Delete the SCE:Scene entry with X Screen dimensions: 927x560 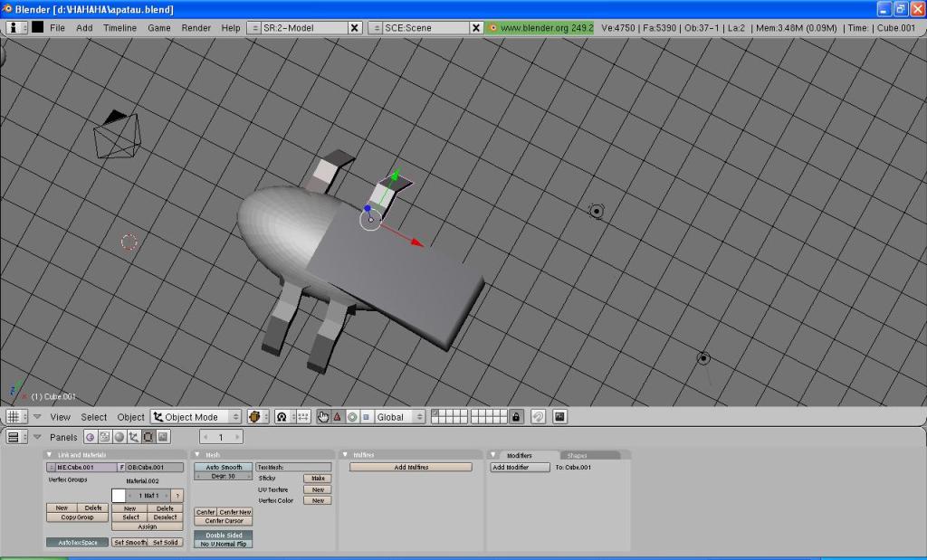click(476, 28)
